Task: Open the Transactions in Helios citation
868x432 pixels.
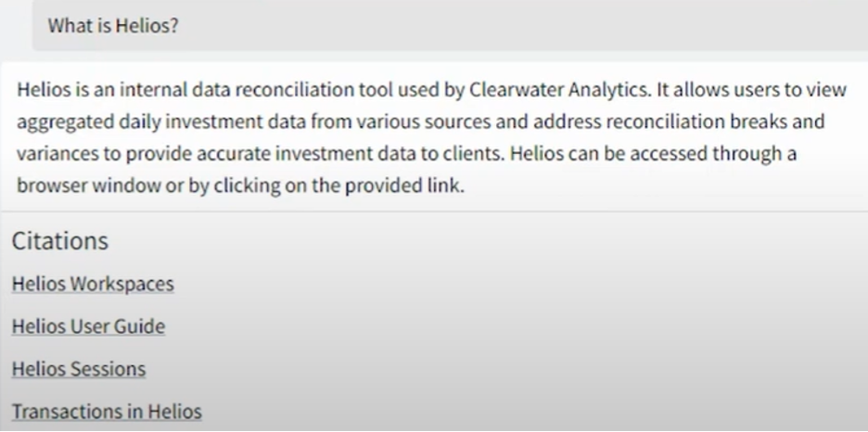Action: pos(107,412)
